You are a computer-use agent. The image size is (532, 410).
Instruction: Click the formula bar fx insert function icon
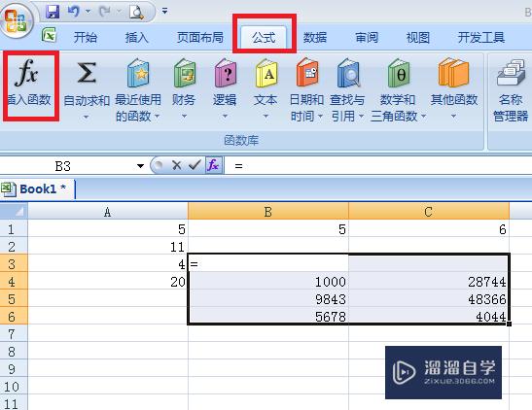pyautogui.click(x=213, y=165)
